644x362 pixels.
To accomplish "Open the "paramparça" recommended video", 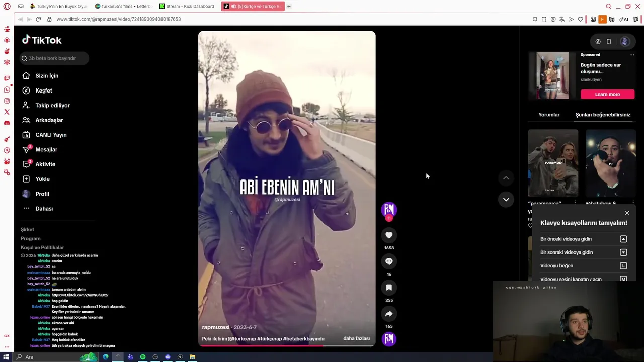I will [x=553, y=163].
